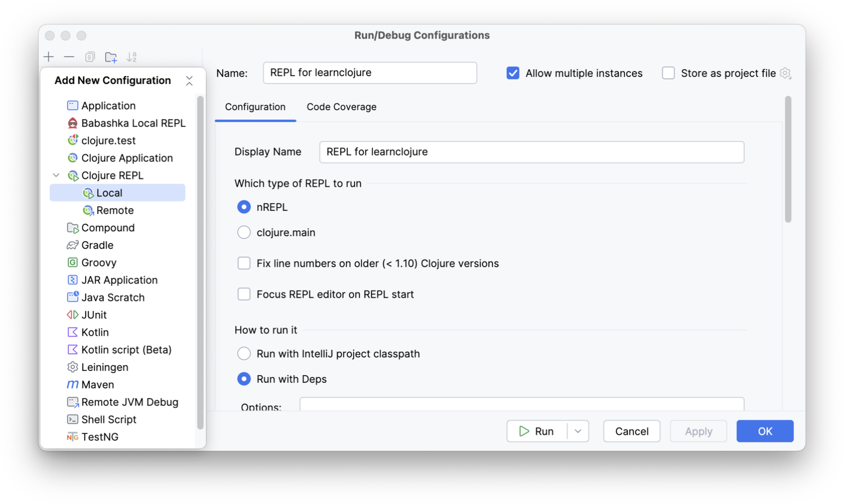The height and width of the screenshot is (504, 844).
Task: Collapse the Clojure REPL tree node
Action: tap(56, 175)
